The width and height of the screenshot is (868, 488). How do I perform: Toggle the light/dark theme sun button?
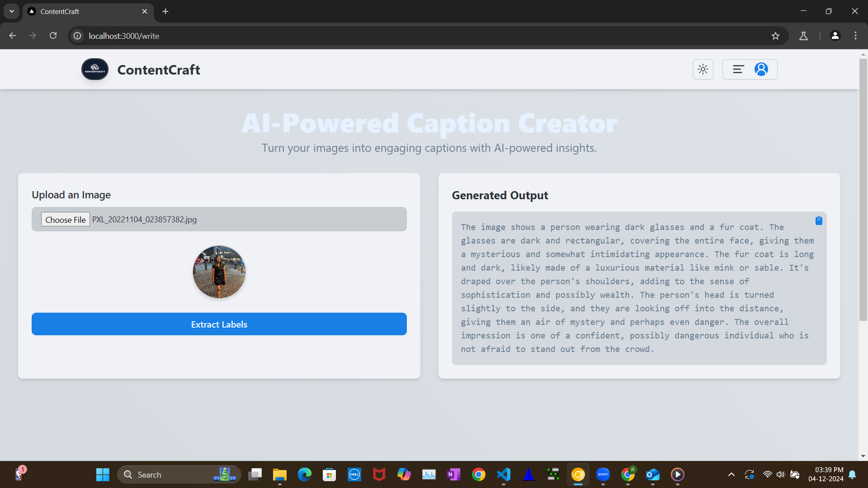pyautogui.click(x=703, y=69)
